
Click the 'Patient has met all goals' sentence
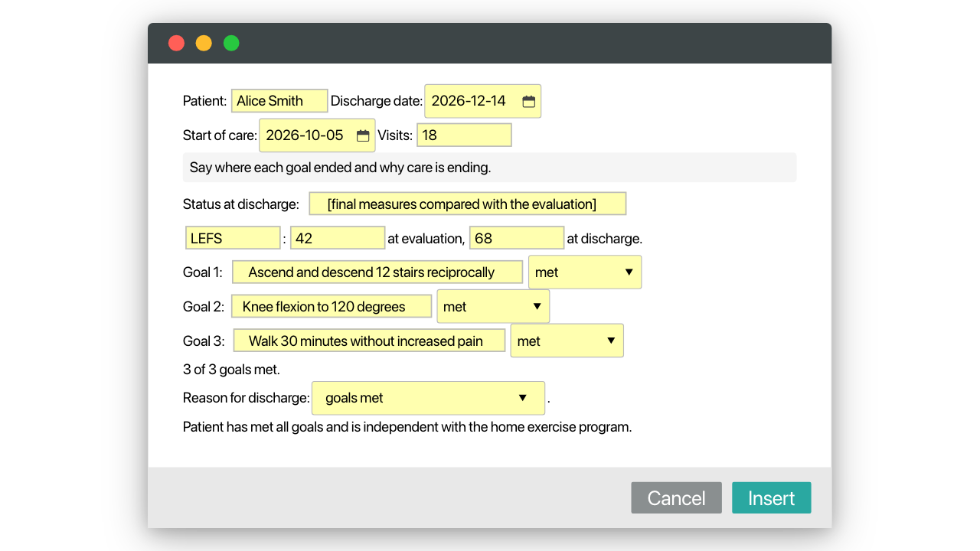point(407,427)
